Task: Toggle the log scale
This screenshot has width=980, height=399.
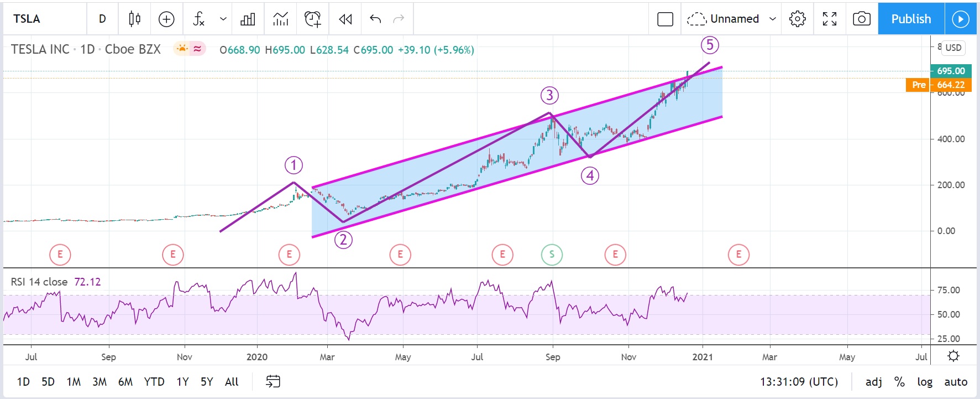Action: point(925,382)
